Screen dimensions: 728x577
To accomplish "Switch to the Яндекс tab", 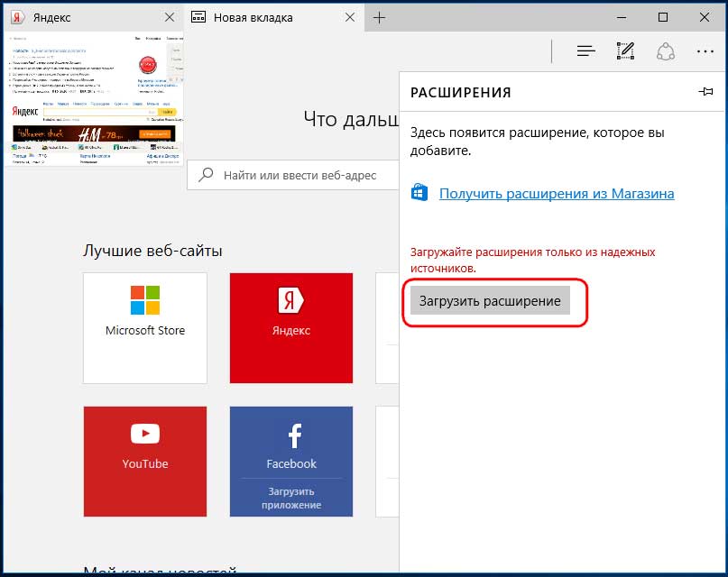I will (93, 18).
